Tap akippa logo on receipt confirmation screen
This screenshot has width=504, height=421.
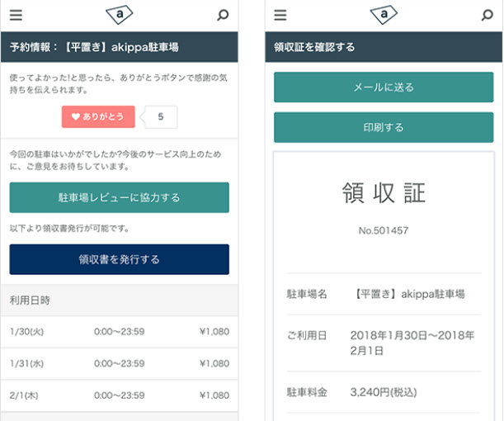pos(384,15)
